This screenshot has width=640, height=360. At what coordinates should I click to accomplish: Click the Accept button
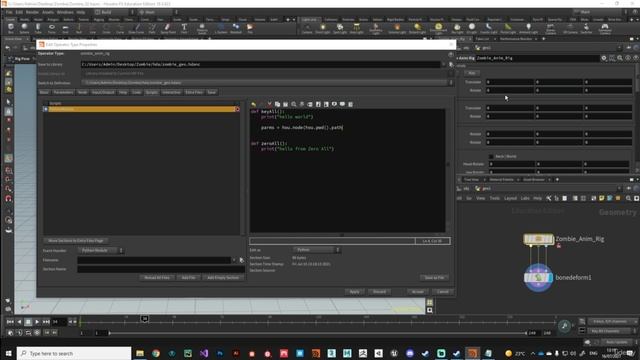tap(418, 292)
